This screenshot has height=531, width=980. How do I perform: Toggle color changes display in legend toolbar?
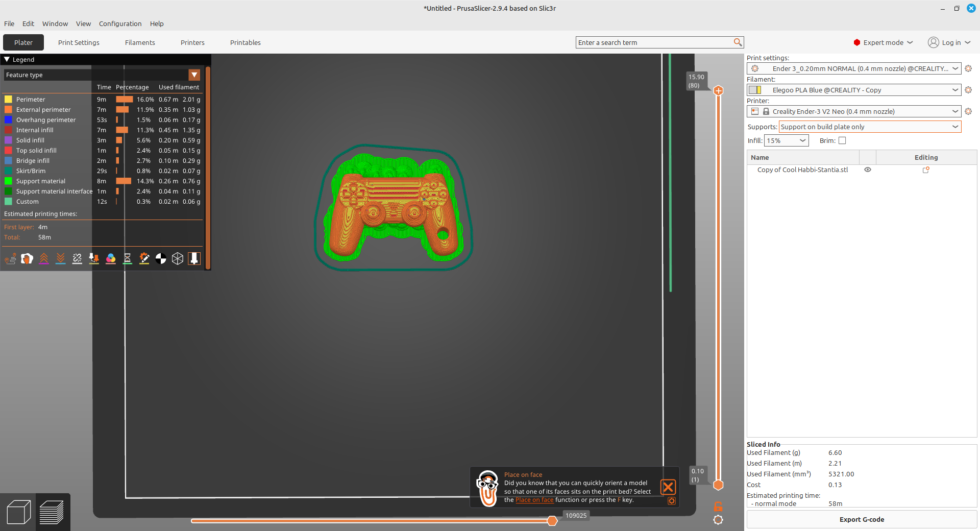[x=111, y=259]
